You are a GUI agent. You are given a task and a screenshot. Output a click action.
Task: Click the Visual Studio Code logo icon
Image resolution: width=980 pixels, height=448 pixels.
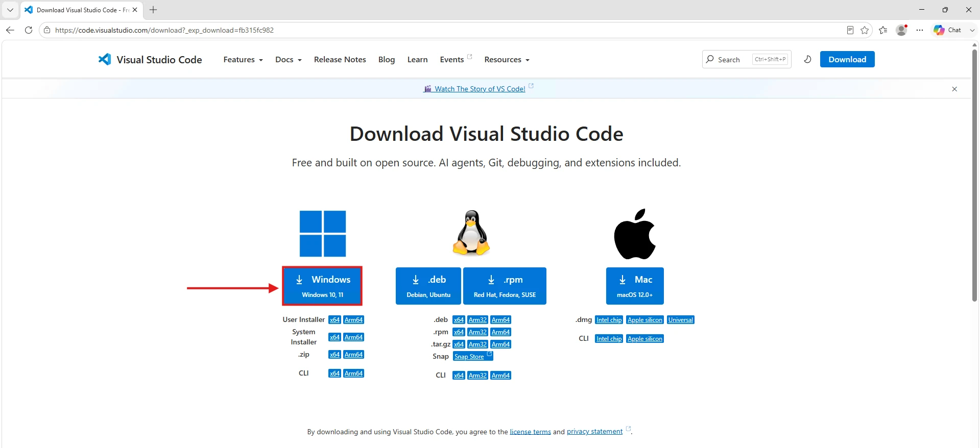105,59
